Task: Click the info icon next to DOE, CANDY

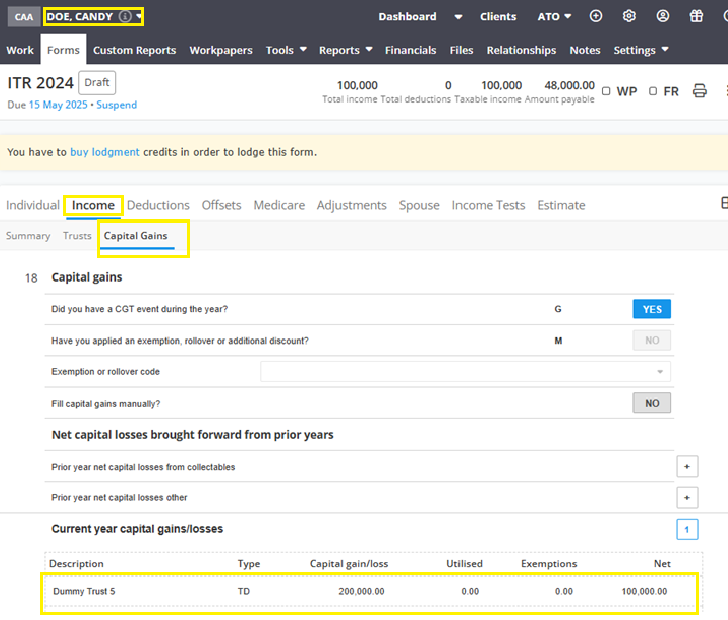Action: click(125, 16)
